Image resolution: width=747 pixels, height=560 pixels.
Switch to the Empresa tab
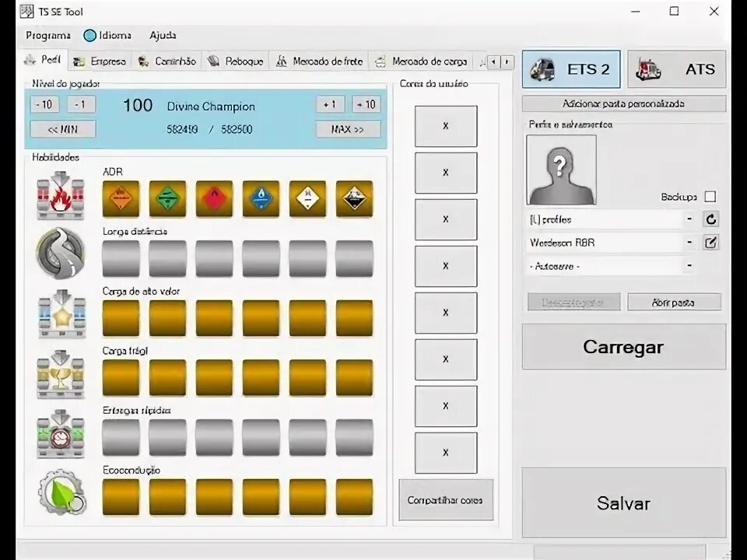click(100, 61)
